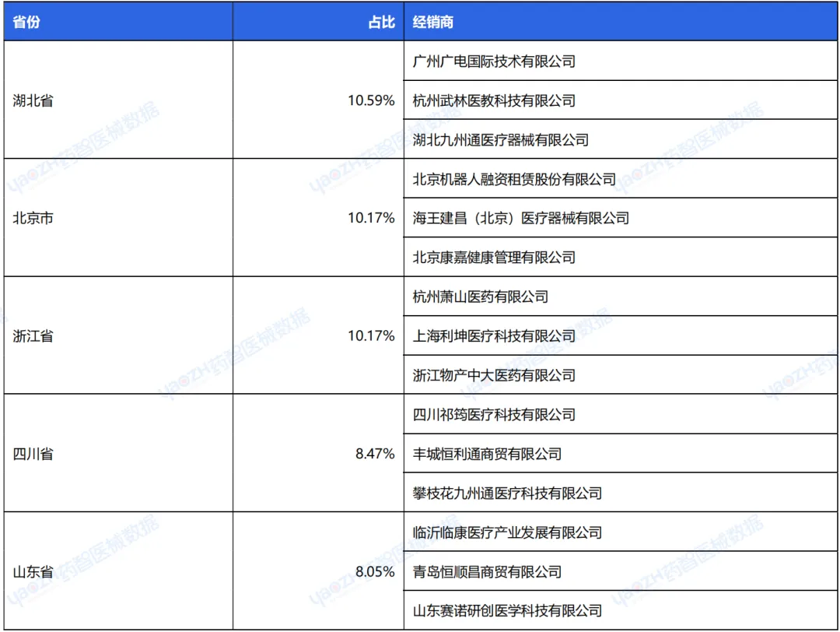Select 丰城恒利通商贸有限公司 row

tap(621, 454)
